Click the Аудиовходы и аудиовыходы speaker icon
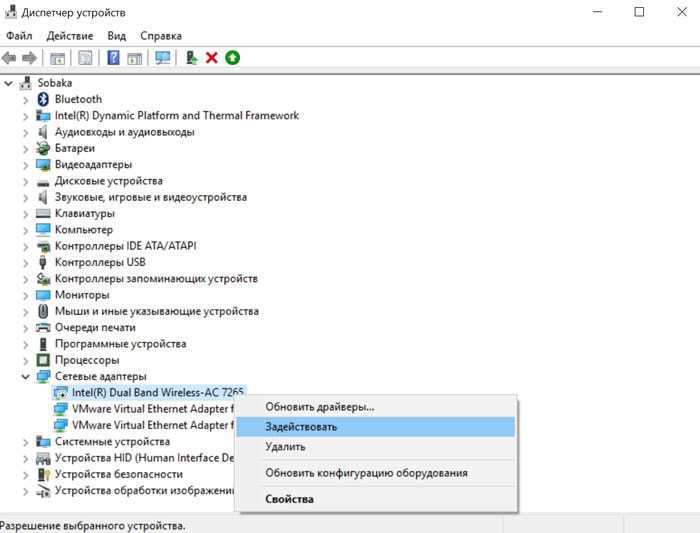 tap(43, 132)
